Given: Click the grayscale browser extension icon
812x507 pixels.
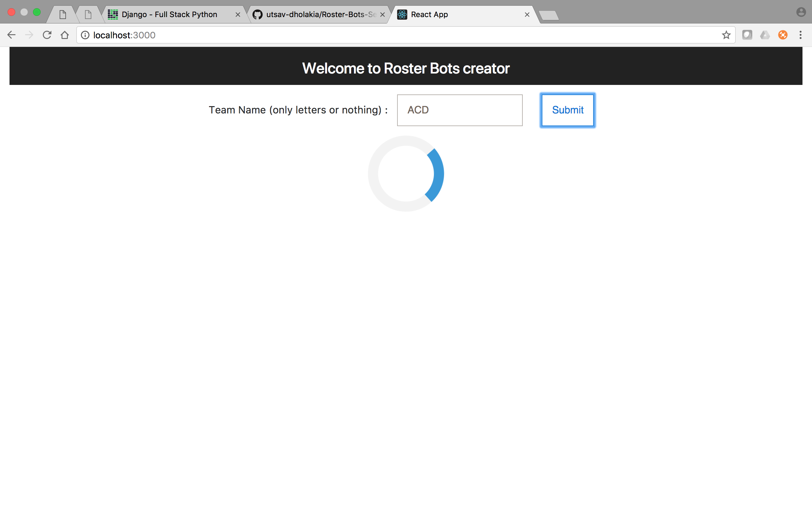Looking at the screenshot, I should coord(747,35).
